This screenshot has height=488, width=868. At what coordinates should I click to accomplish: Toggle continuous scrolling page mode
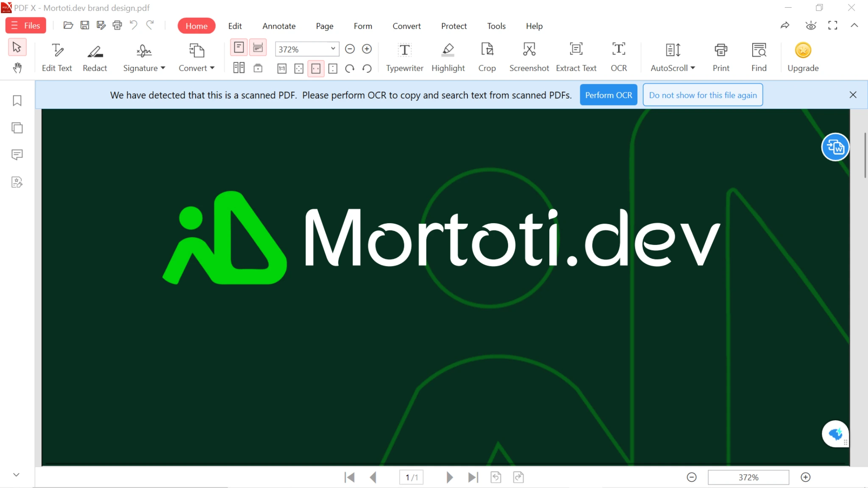click(258, 47)
